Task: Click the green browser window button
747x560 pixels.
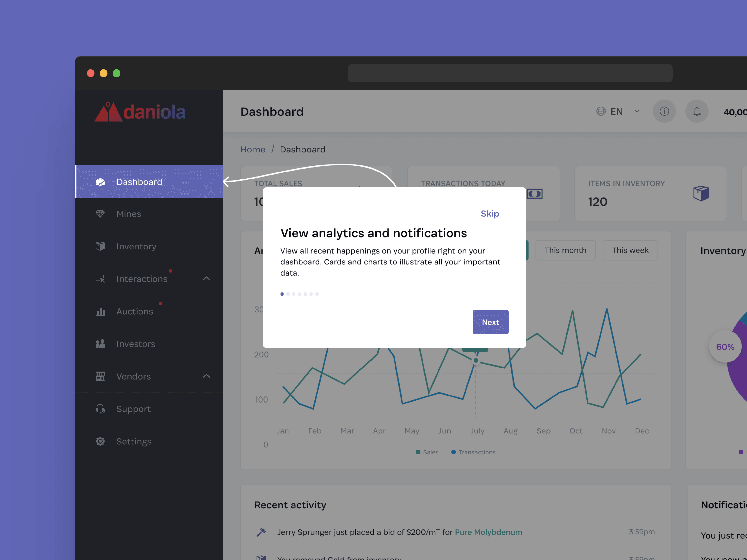Action: point(117,73)
